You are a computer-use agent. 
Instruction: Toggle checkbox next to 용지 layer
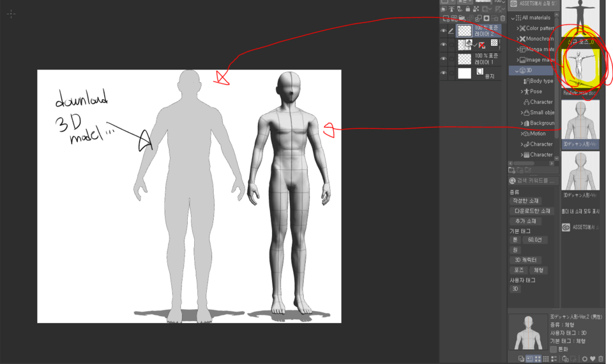(451, 73)
